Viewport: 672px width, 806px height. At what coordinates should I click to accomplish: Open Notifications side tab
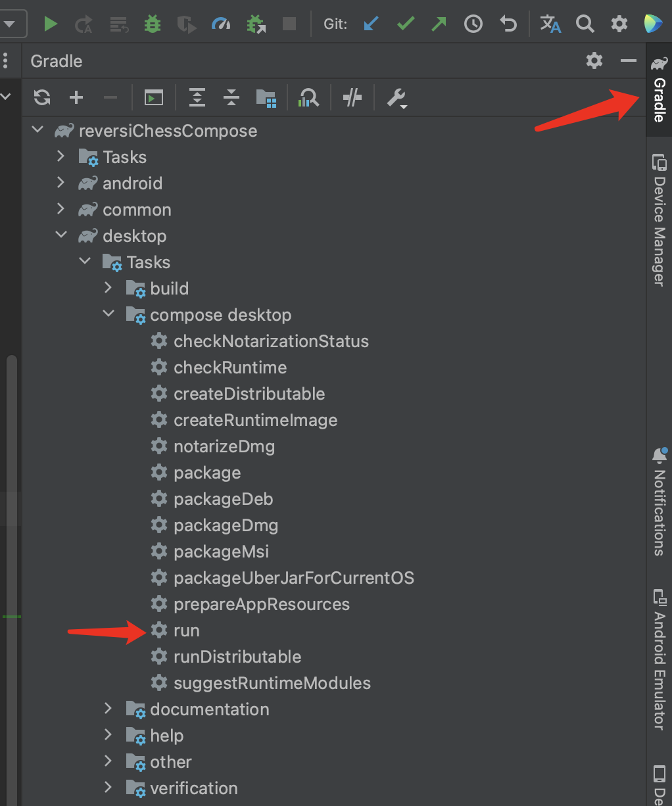click(x=659, y=502)
